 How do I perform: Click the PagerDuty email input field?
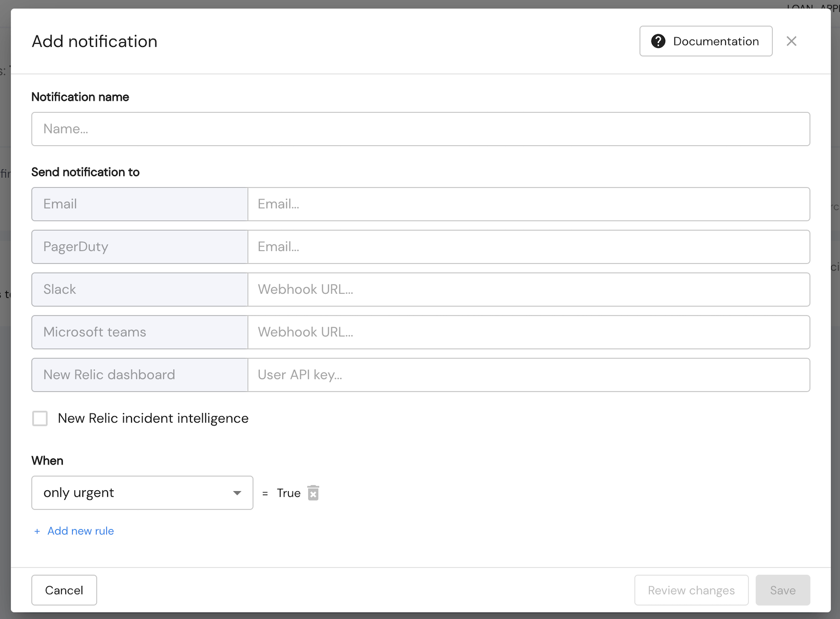click(529, 247)
